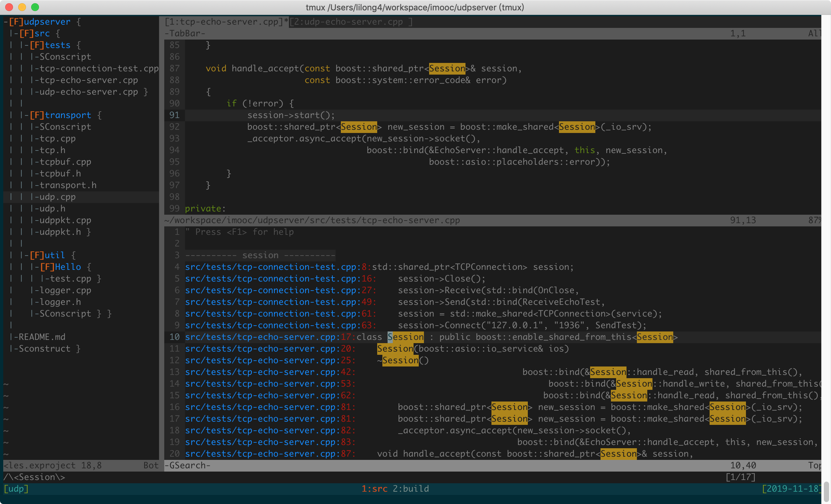The image size is (831, 504).
Task: Open logger.cpp under util
Action: pos(66,290)
